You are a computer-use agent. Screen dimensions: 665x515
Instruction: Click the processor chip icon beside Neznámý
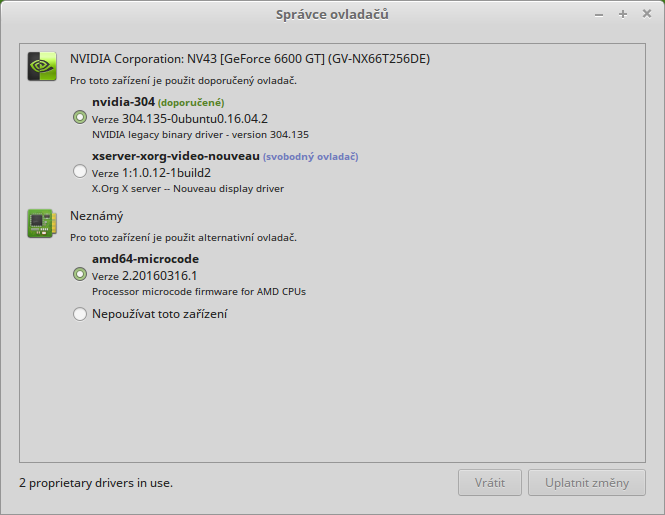[41, 223]
